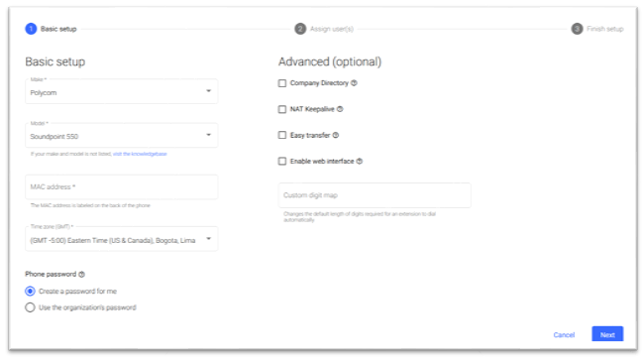
Task: Enable the Company Directory checkbox
Action: 282,83
